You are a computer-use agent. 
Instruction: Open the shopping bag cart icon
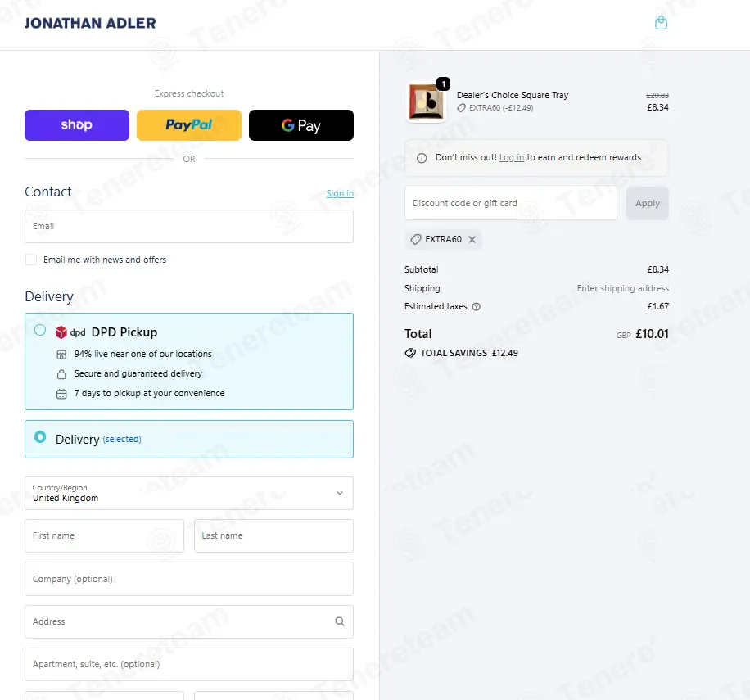[x=661, y=22]
